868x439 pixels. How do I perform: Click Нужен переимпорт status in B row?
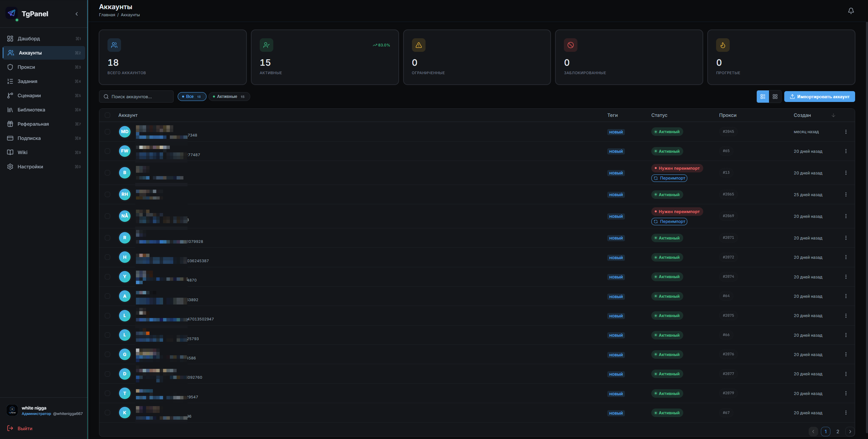(677, 168)
